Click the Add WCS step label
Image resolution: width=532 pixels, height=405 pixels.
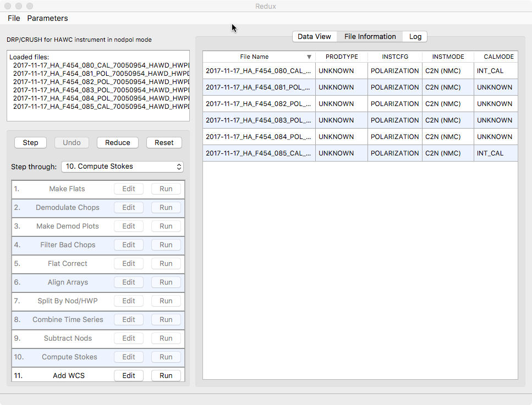pyautogui.click(x=69, y=375)
